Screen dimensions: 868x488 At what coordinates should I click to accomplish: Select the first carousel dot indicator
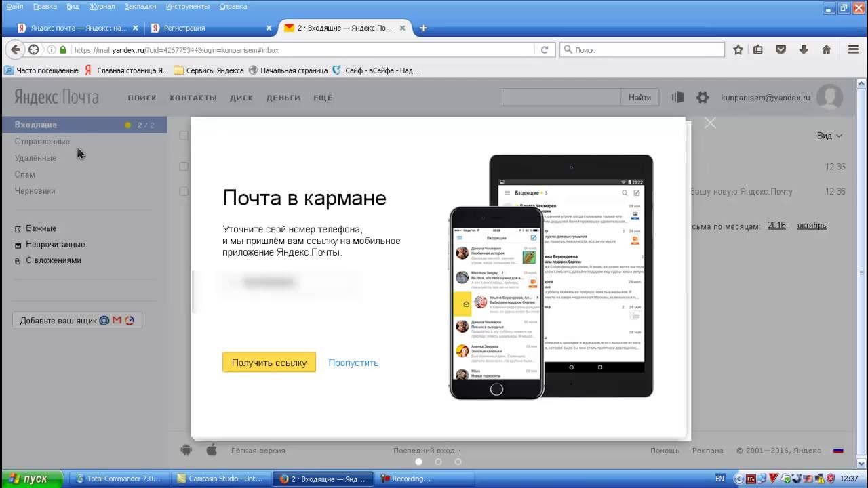point(418,462)
